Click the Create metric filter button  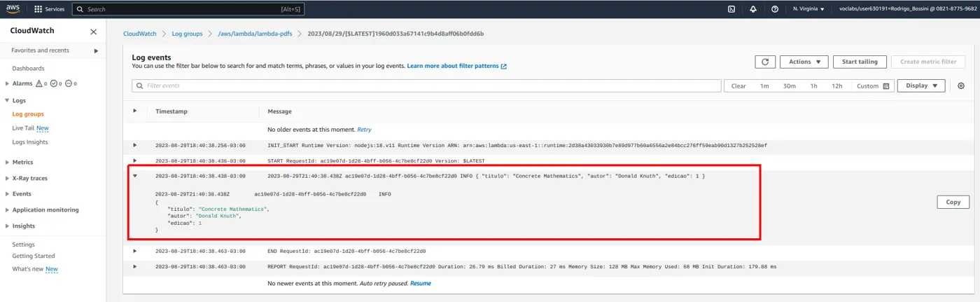pyautogui.click(x=928, y=62)
